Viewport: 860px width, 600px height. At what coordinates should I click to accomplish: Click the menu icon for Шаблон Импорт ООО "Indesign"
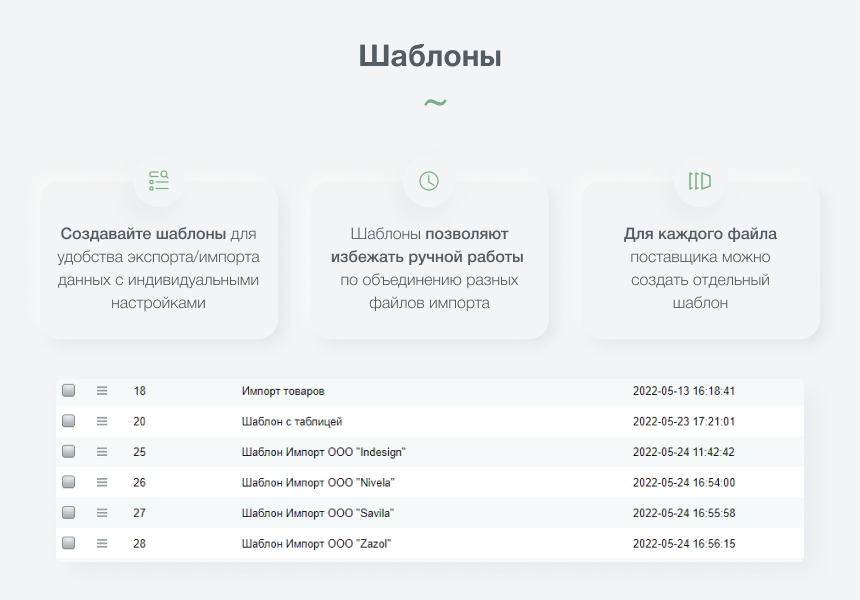101,451
